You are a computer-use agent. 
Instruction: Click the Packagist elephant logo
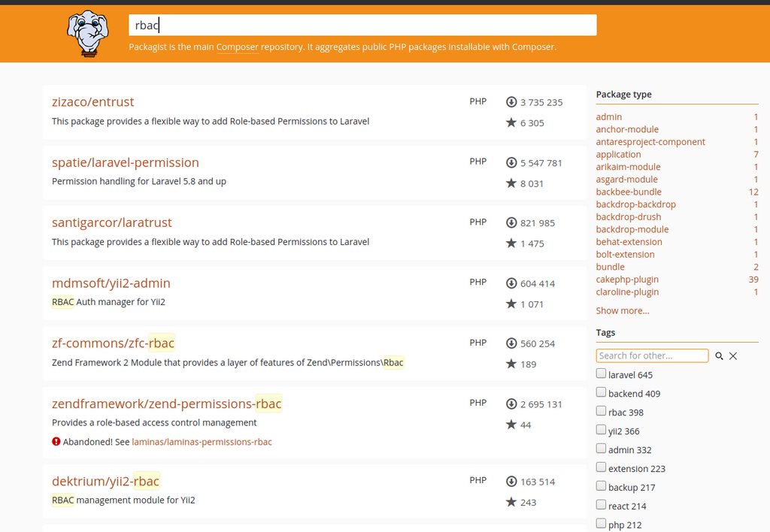pyautogui.click(x=87, y=33)
